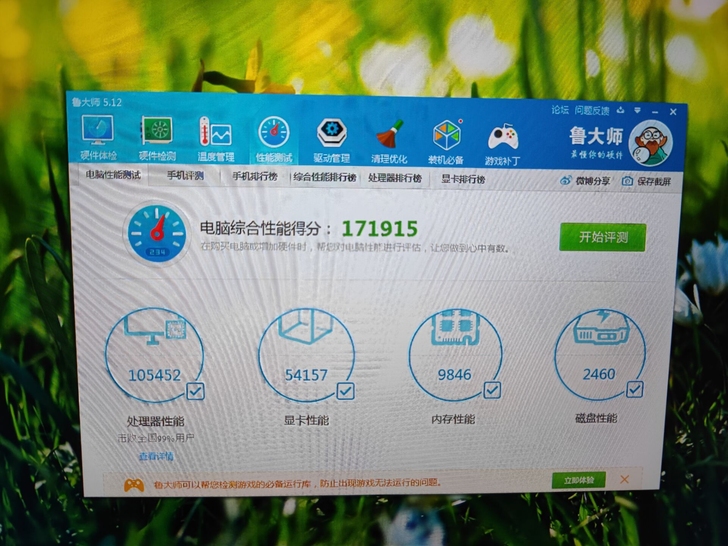The image size is (728, 546).
Task: Click the 显卡性能 label
Action: click(x=306, y=420)
